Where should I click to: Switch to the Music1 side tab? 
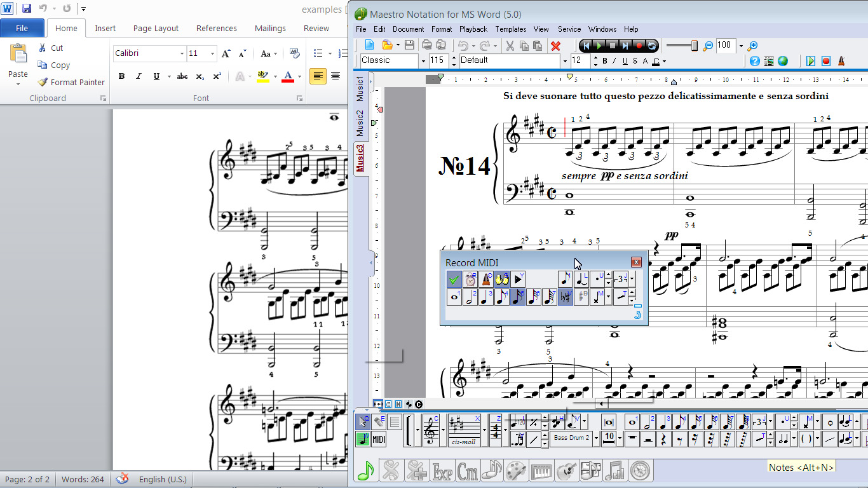[x=360, y=89]
